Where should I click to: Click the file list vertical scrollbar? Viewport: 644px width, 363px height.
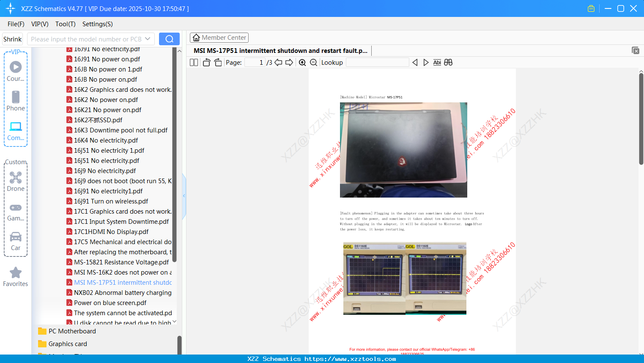(x=174, y=154)
